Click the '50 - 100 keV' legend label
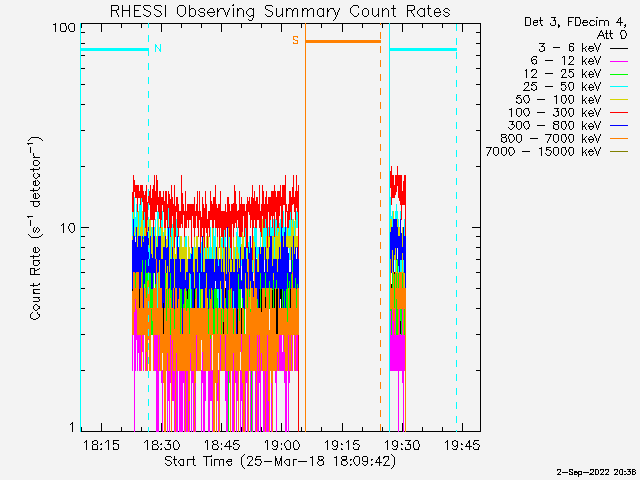The height and width of the screenshot is (480, 640). [x=558, y=100]
